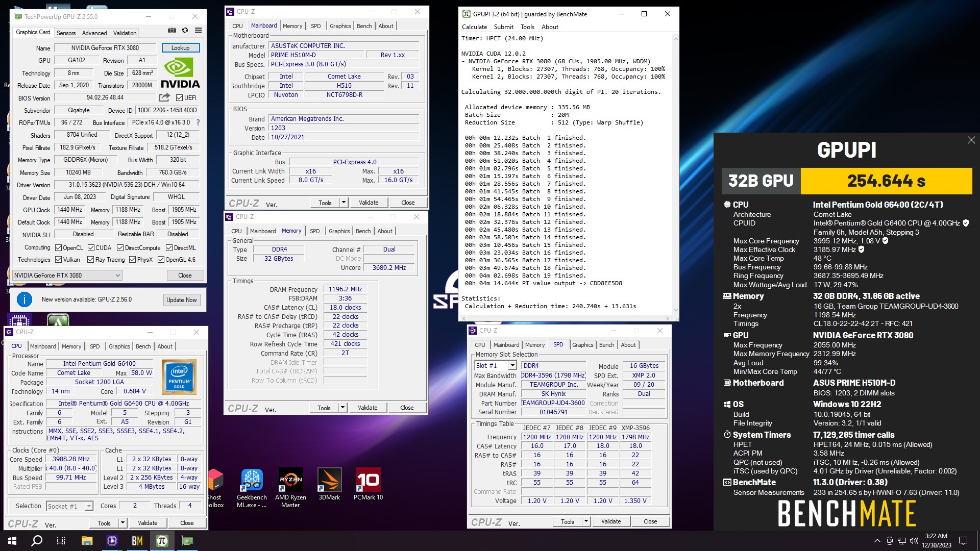
Task: Open the GPUPI Calculate menu
Action: (x=475, y=27)
